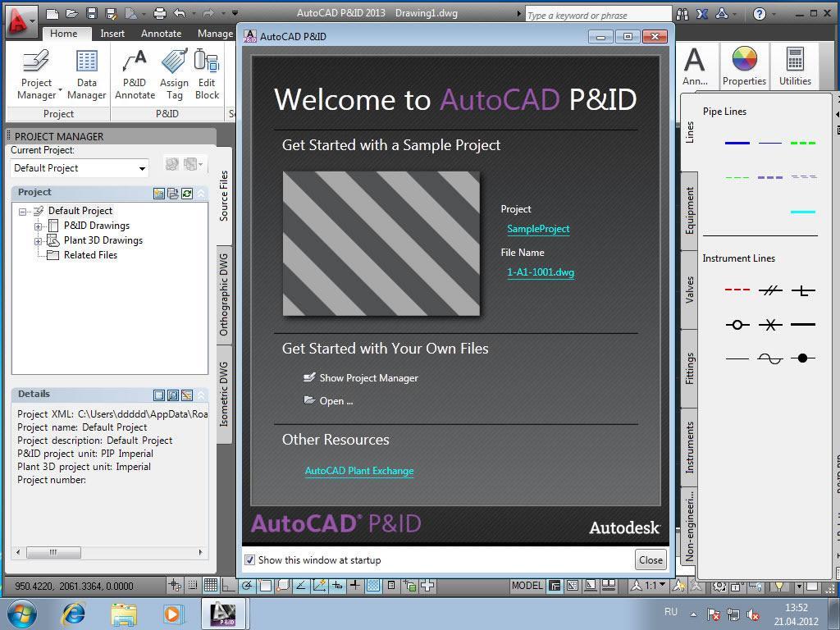Image resolution: width=840 pixels, height=630 pixels.
Task: Click the Save diskette icon in quick access toolbar
Action: click(92, 13)
